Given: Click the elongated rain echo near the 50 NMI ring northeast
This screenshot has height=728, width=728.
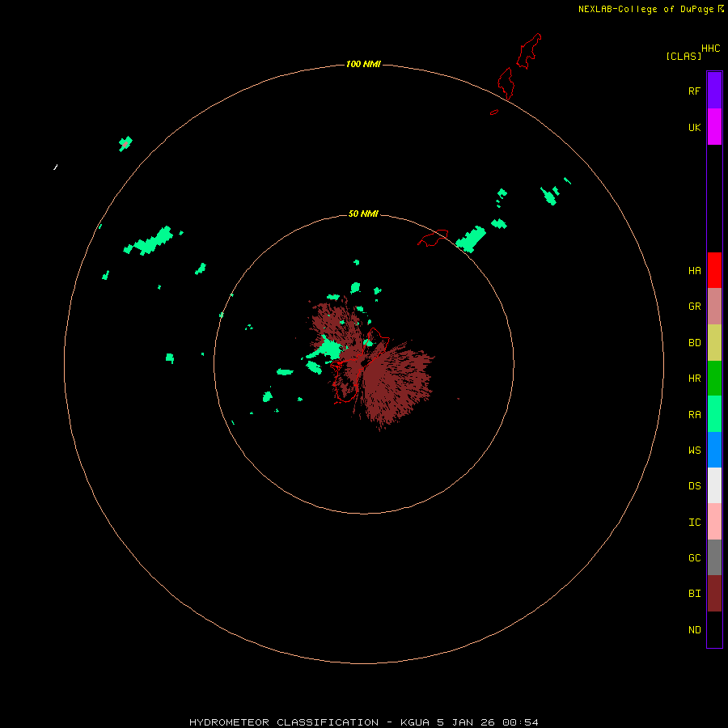Looking at the screenshot, I should tap(471, 239).
